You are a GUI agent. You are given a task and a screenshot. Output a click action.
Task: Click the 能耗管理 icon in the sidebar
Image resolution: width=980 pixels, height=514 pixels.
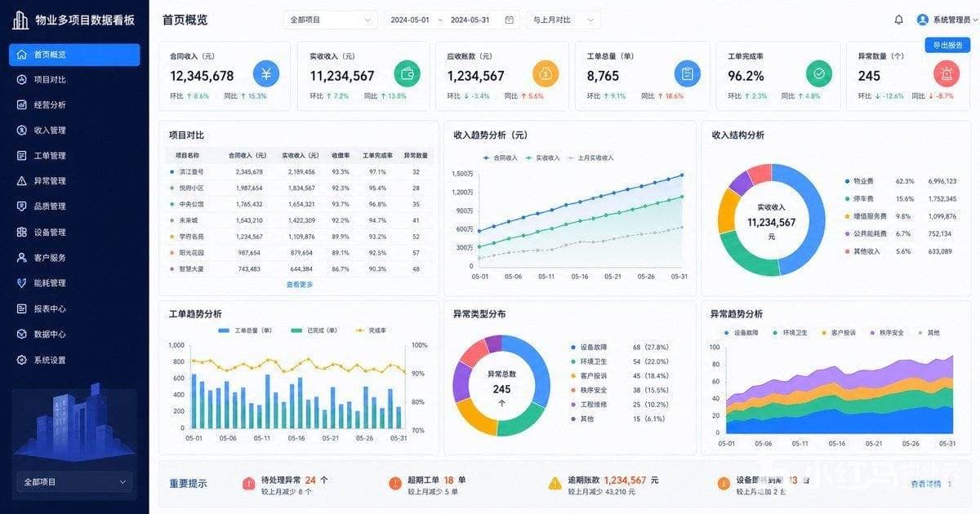[21, 283]
